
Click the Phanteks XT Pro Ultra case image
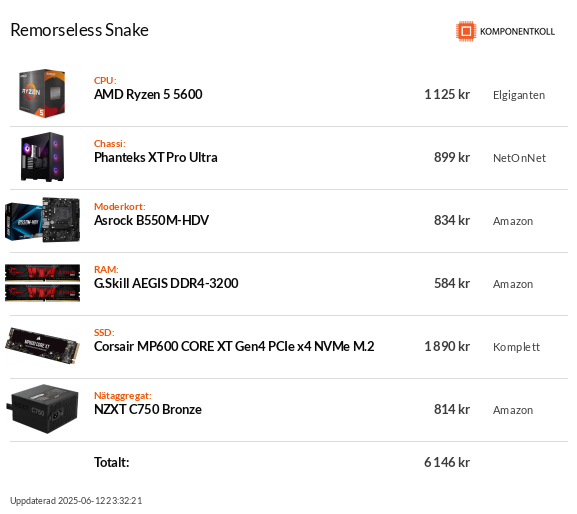pyautogui.click(x=42, y=157)
